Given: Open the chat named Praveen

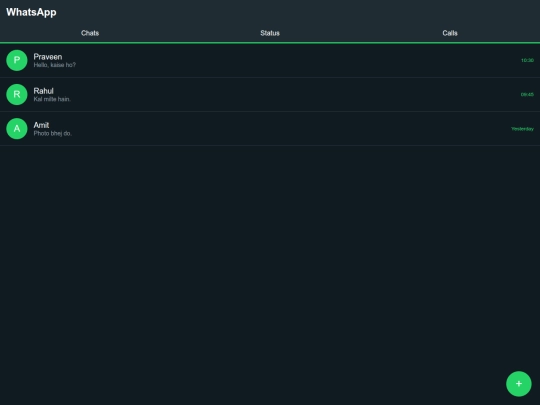Looking at the screenshot, I should pyautogui.click(x=270, y=60).
